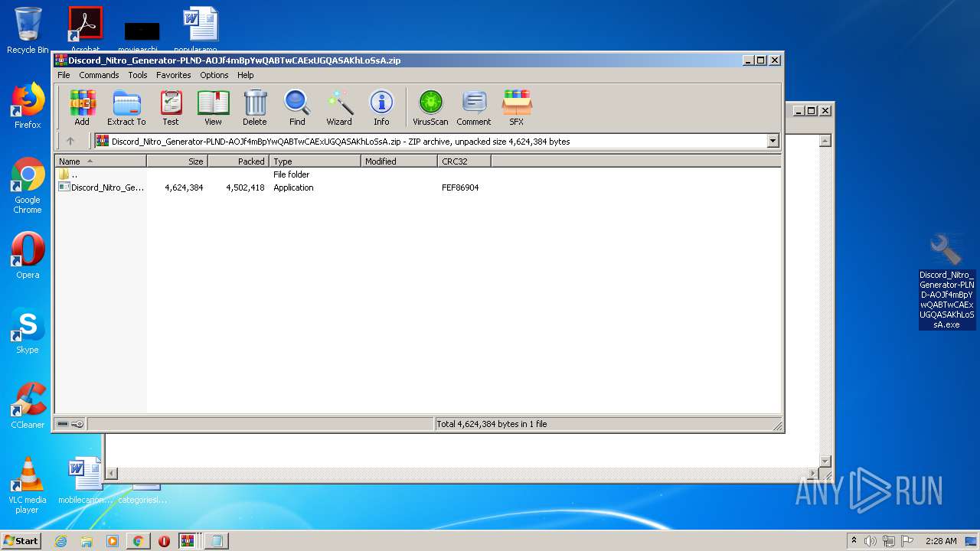Viewport: 980px width, 551px height.
Task: Open the Tools menu
Action: coord(138,75)
